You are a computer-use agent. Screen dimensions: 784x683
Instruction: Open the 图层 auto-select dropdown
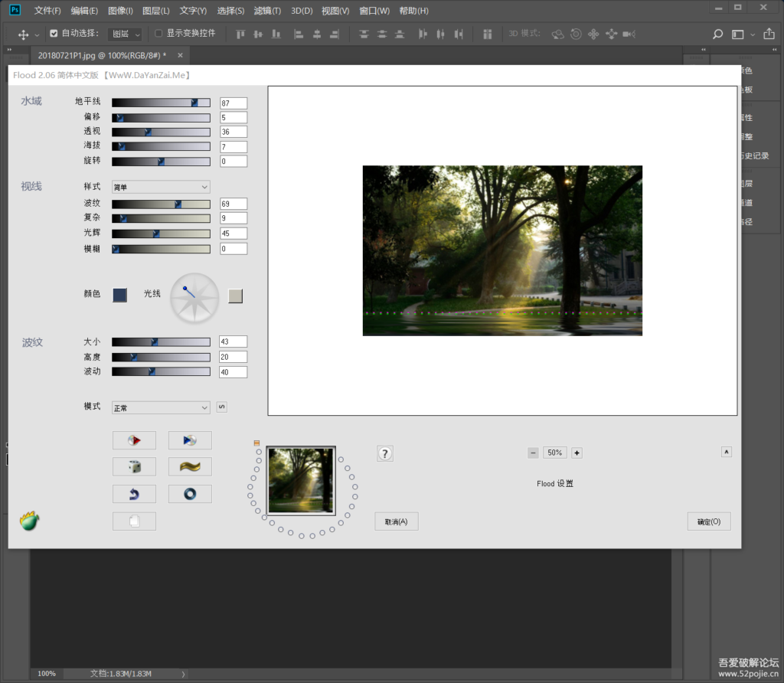click(125, 34)
